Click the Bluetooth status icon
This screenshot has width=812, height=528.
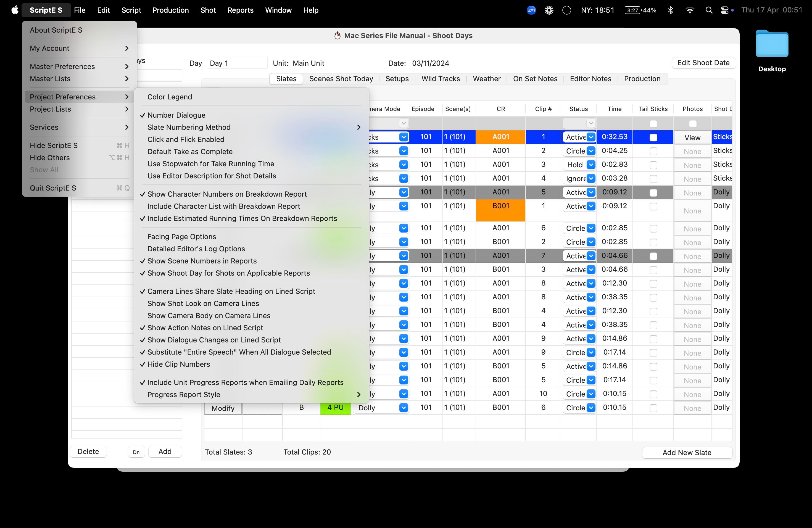(670, 10)
